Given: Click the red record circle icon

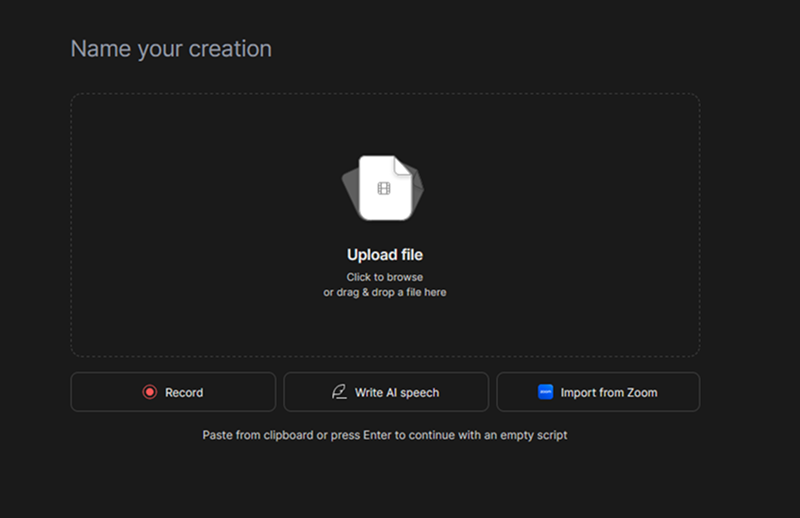Looking at the screenshot, I should 149,392.
